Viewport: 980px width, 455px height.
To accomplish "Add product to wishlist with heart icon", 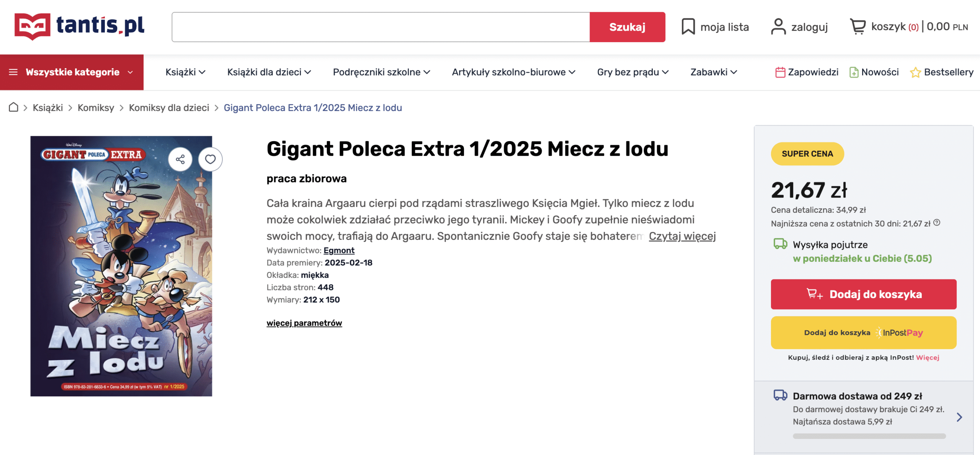I will 210,159.
